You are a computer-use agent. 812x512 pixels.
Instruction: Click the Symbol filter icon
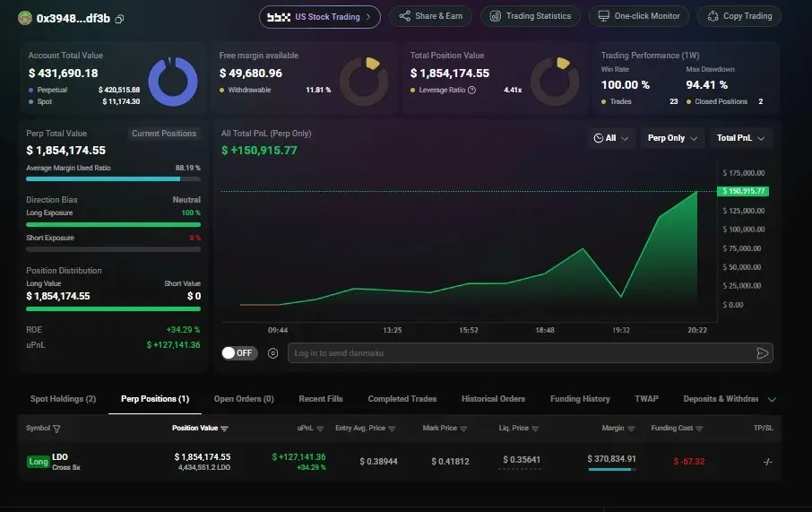click(57, 429)
